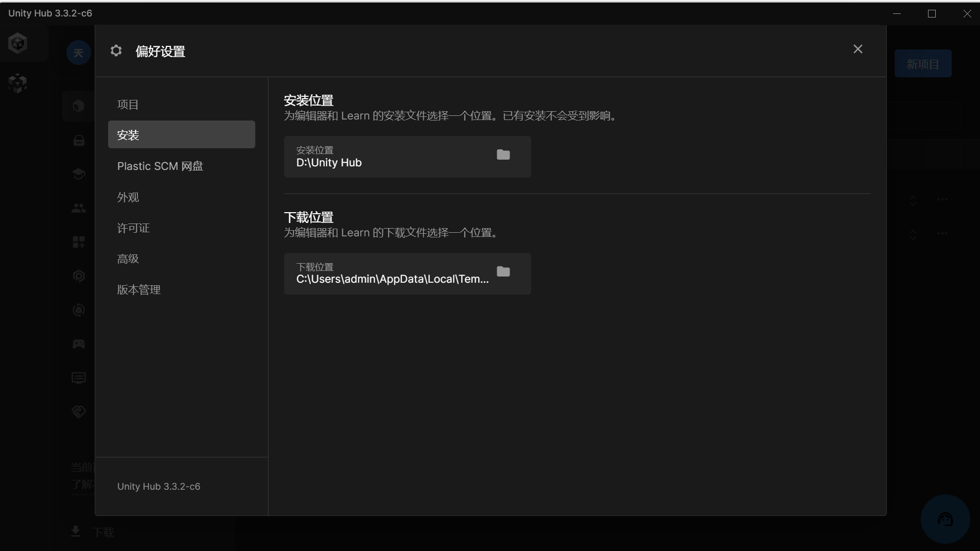Viewport: 980px width, 551px height.
Task: Click the hexagon icon in Hub sidebar
Action: point(79,276)
